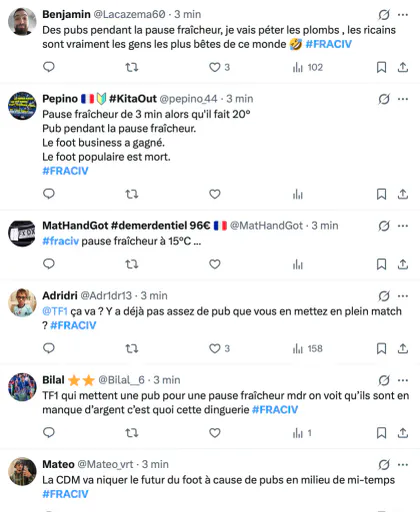
Task: Open more options menu on Adridri's tweet
Action: (403, 296)
